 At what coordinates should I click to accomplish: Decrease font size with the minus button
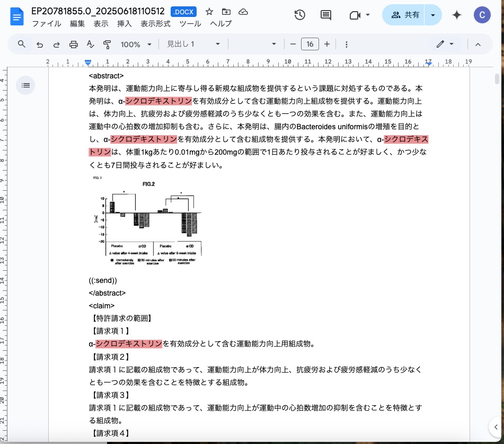coord(293,44)
